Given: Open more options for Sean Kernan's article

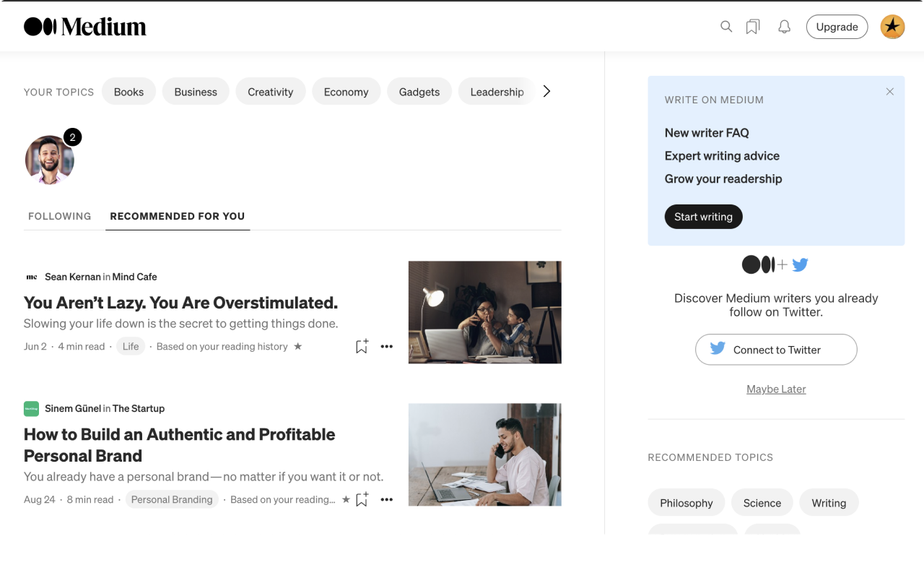Looking at the screenshot, I should pos(386,346).
